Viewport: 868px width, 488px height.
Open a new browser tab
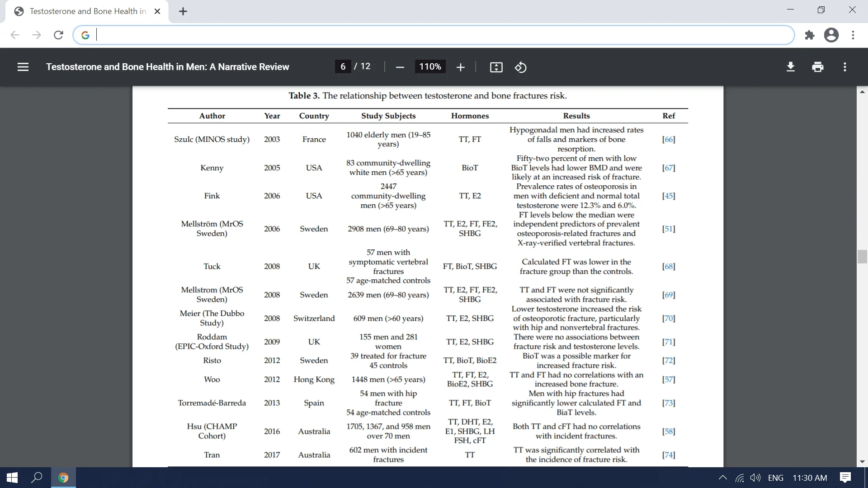[183, 11]
